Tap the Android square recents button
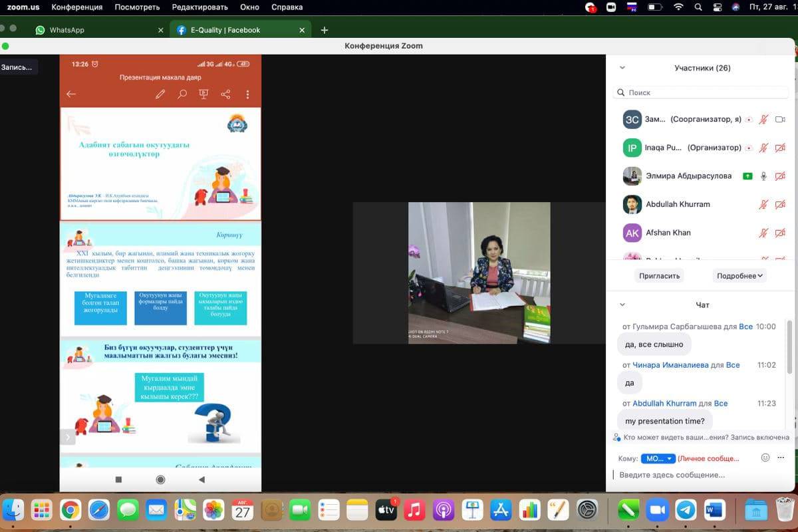The image size is (798, 532). [x=118, y=479]
